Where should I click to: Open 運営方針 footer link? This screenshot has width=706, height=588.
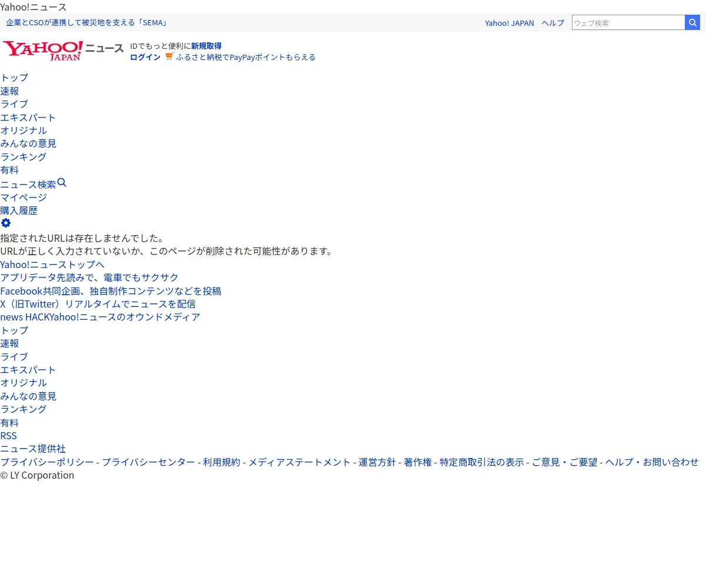click(x=378, y=462)
